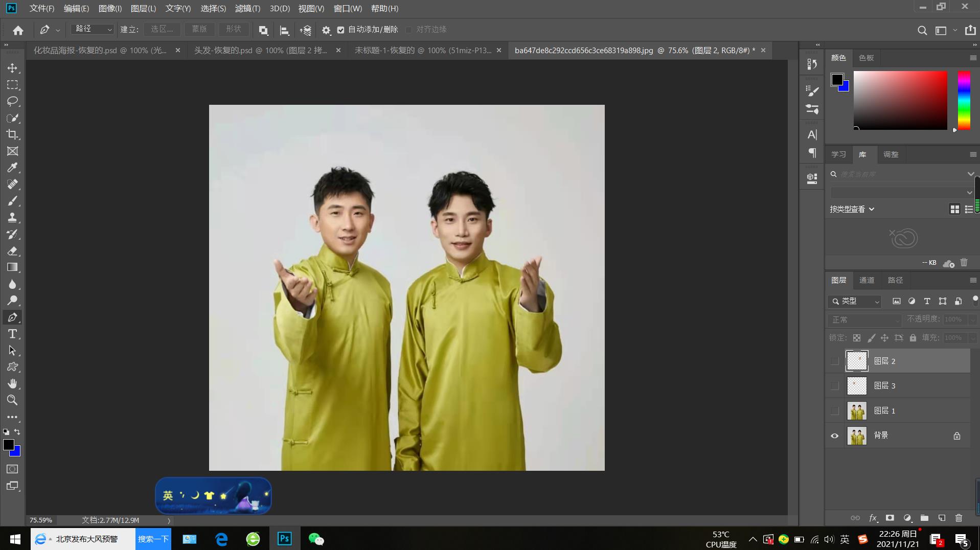Screen dimensions: 980x550
Task: Open the 图像(I) menu
Action: tap(110, 9)
